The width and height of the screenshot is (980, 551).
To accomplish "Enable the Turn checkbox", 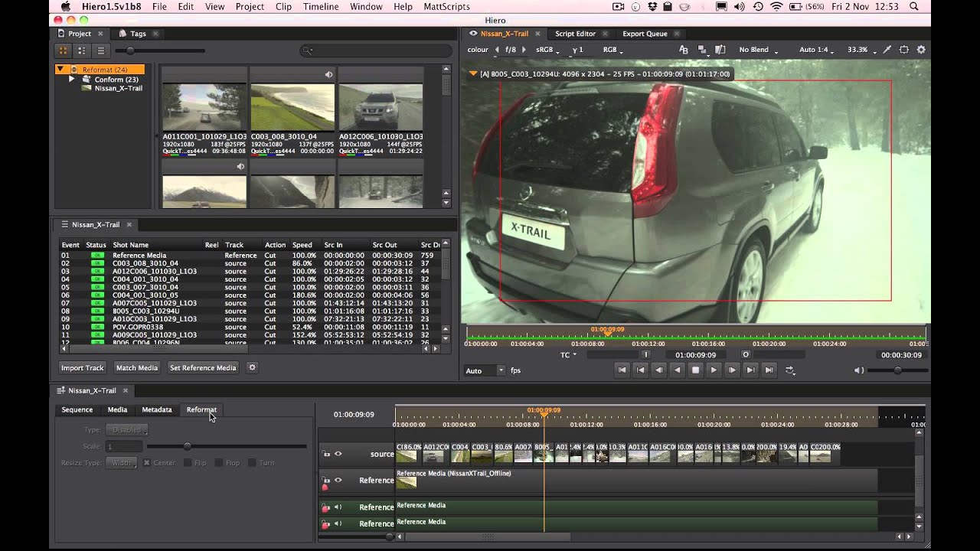I will pyautogui.click(x=252, y=463).
